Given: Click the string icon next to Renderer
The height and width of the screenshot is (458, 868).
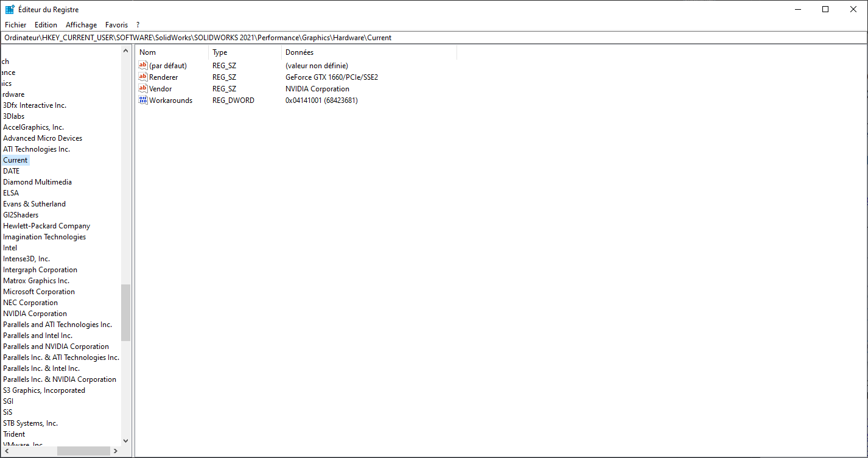Looking at the screenshot, I should click(143, 77).
